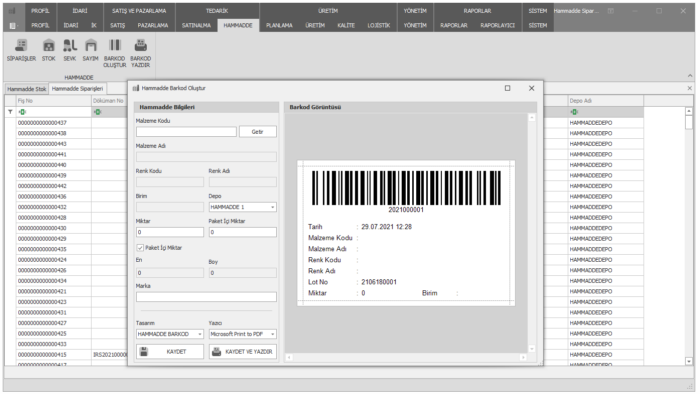Click the Depo Adı column filter icon
This screenshot has height=394, width=700.
coord(574,112)
